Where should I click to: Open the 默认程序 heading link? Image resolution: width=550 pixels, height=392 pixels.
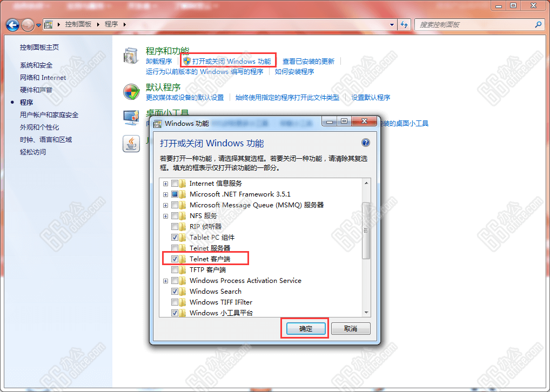click(163, 87)
